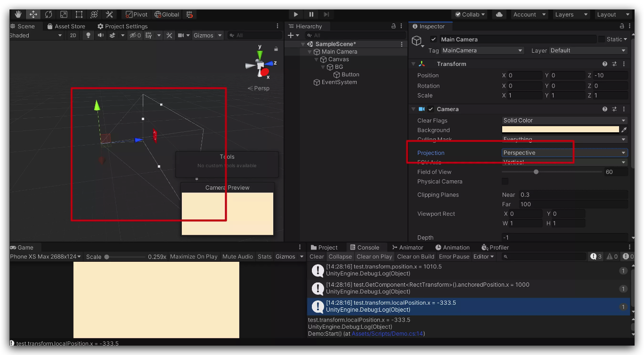
Task: Toggle Maximize On Play
Action: click(x=194, y=257)
